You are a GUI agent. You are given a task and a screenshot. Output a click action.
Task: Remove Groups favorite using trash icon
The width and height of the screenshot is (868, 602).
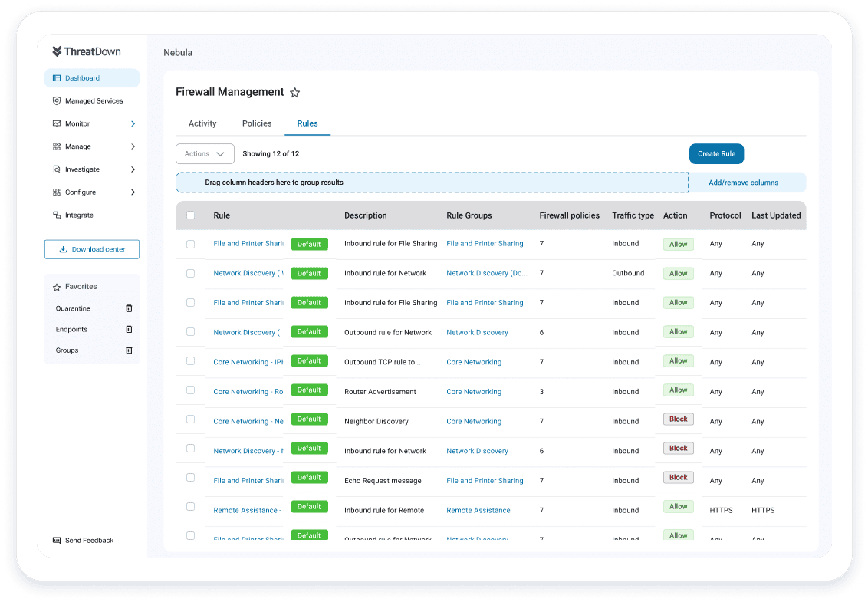pyautogui.click(x=129, y=350)
